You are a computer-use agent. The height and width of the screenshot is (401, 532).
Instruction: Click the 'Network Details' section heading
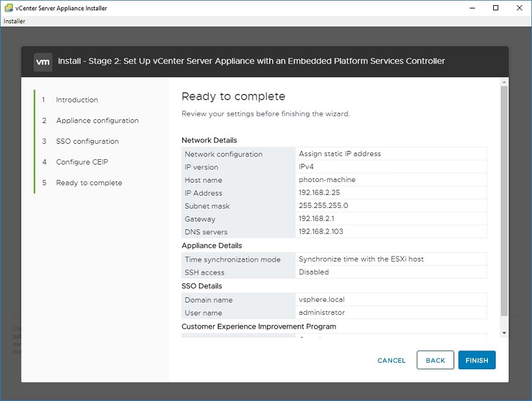(209, 140)
